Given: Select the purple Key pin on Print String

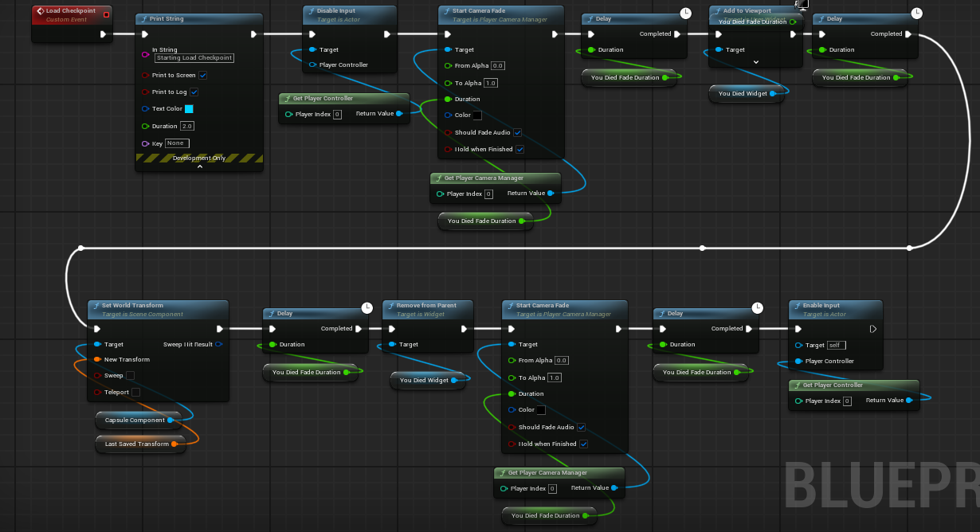Looking at the screenshot, I should point(145,143).
